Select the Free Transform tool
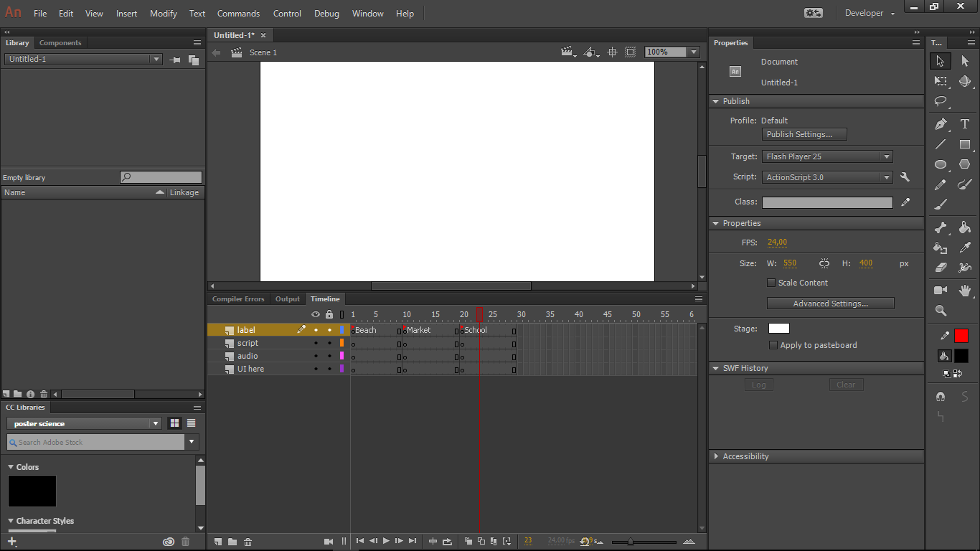 941,82
